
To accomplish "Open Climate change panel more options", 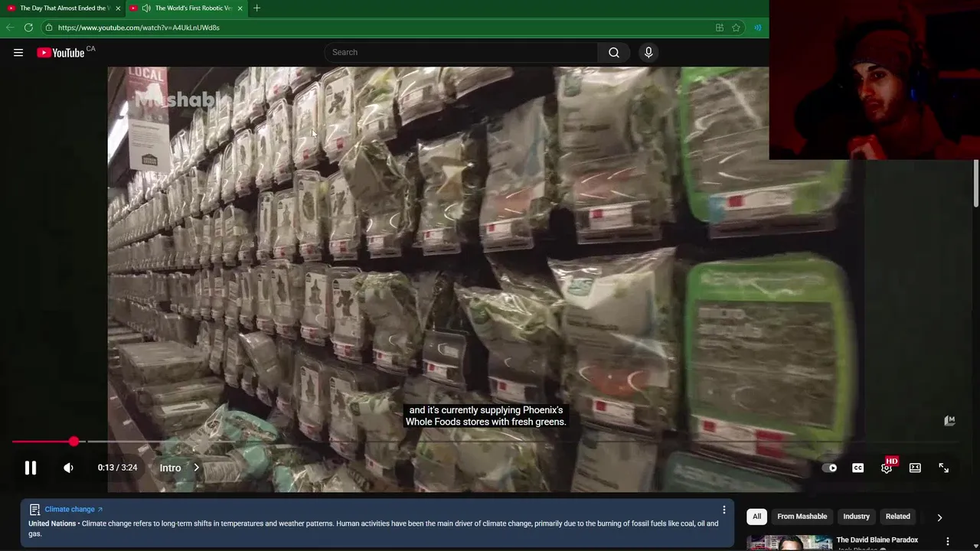I will pos(724,510).
